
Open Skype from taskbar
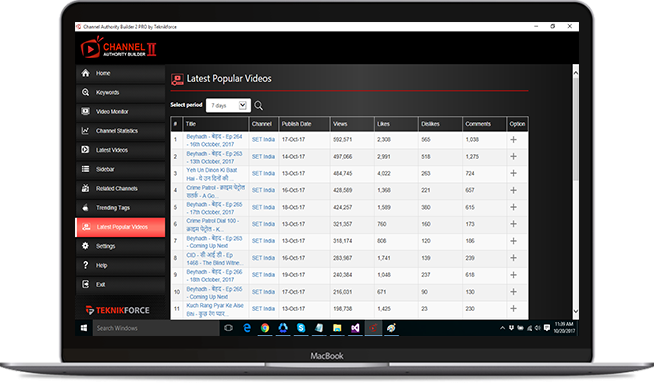(301, 328)
